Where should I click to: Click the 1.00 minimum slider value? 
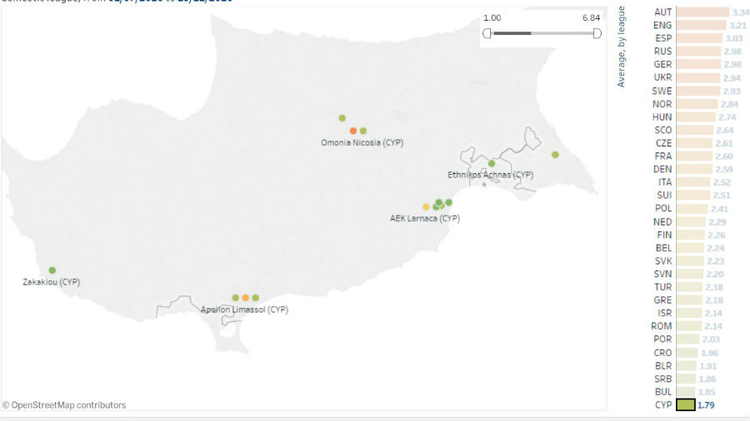pos(492,18)
